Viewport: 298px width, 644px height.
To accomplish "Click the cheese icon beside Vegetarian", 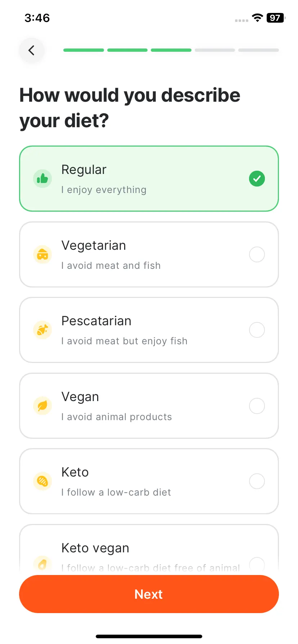I will pos(42,254).
